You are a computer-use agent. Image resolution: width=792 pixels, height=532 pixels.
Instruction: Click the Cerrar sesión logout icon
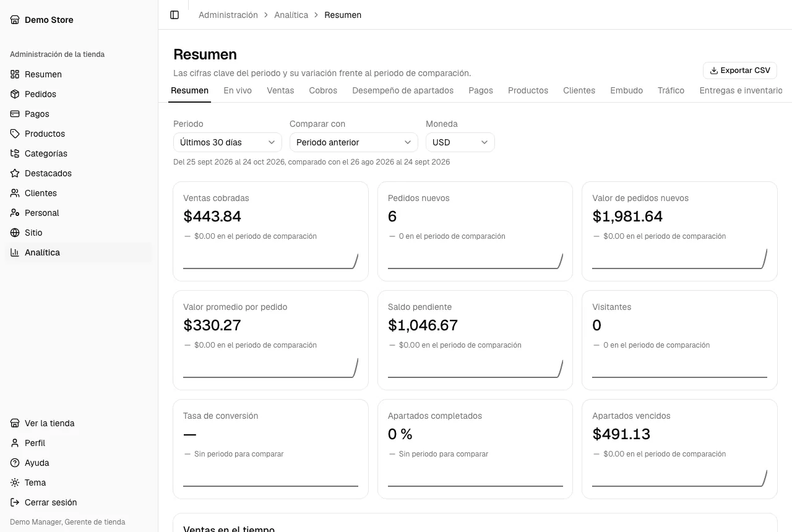pyautogui.click(x=15, y=502)
